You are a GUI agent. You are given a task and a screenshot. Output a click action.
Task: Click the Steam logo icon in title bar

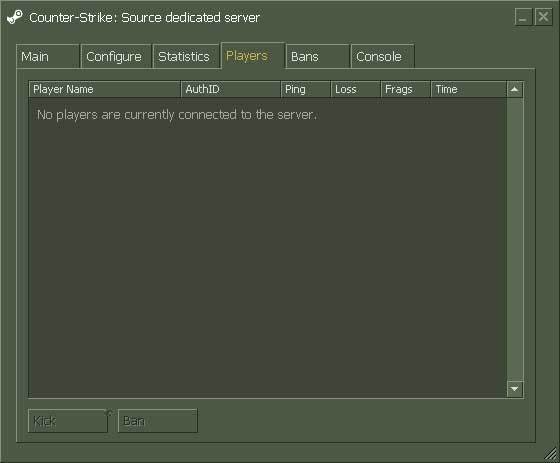[15, 17]
